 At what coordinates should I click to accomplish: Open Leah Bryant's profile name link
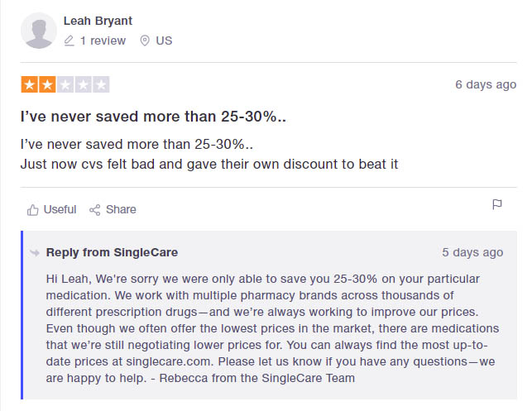coord(98,21)
